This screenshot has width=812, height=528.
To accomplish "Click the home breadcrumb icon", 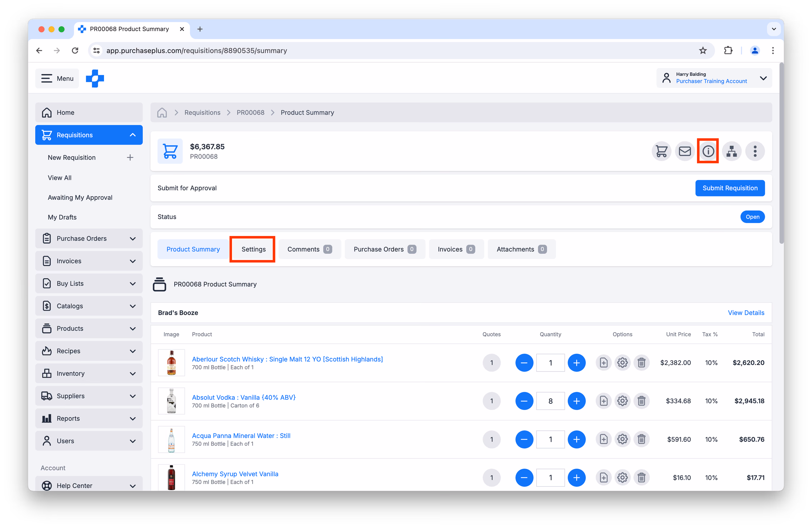I will [x=162, y=112].
